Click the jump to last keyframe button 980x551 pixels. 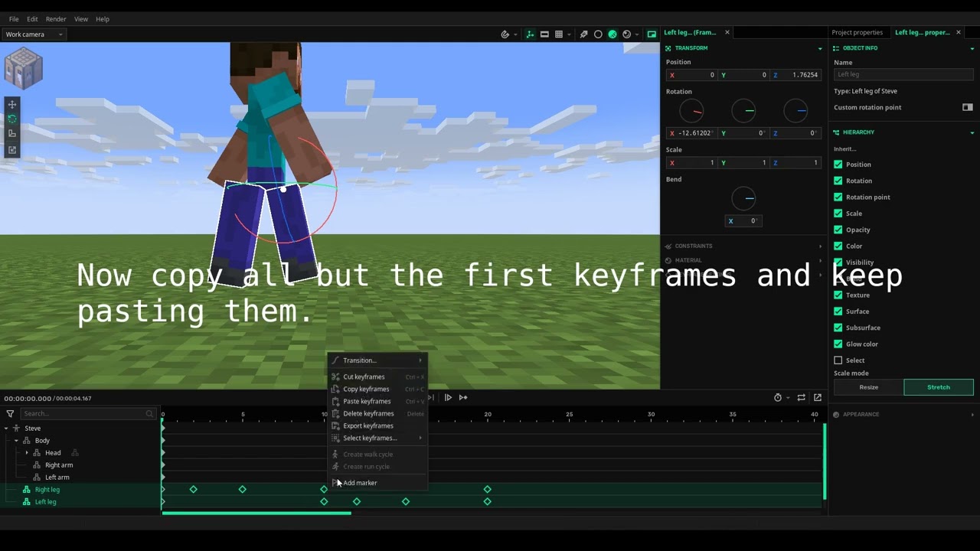coord(463,397)
